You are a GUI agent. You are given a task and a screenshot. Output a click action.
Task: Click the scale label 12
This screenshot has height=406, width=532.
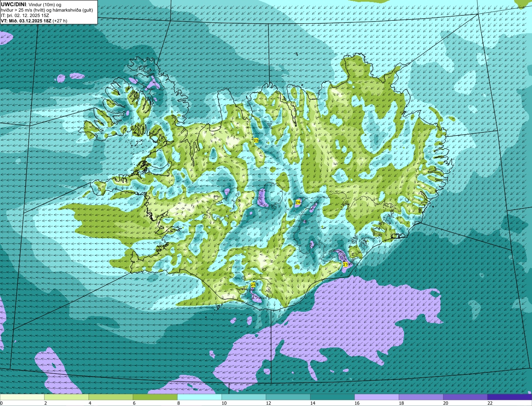click(x=268, y=403)
